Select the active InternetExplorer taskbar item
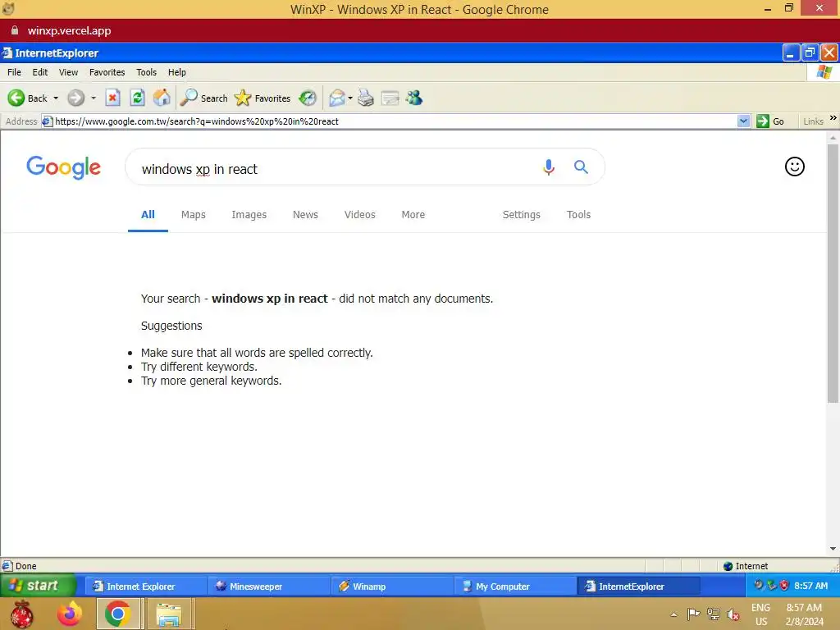This screenshot has height=630, width=840. point(638,587)
